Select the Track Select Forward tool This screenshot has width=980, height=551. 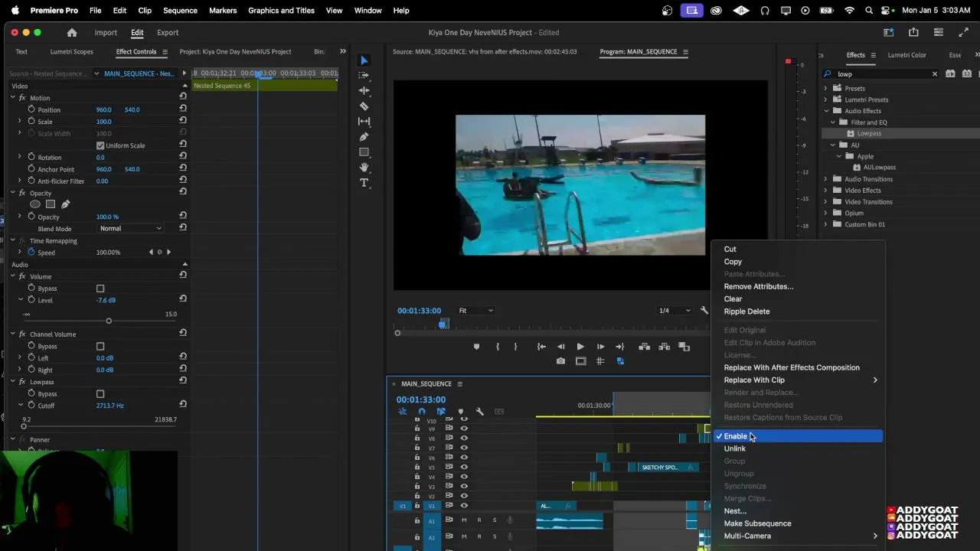pos(364,75)
